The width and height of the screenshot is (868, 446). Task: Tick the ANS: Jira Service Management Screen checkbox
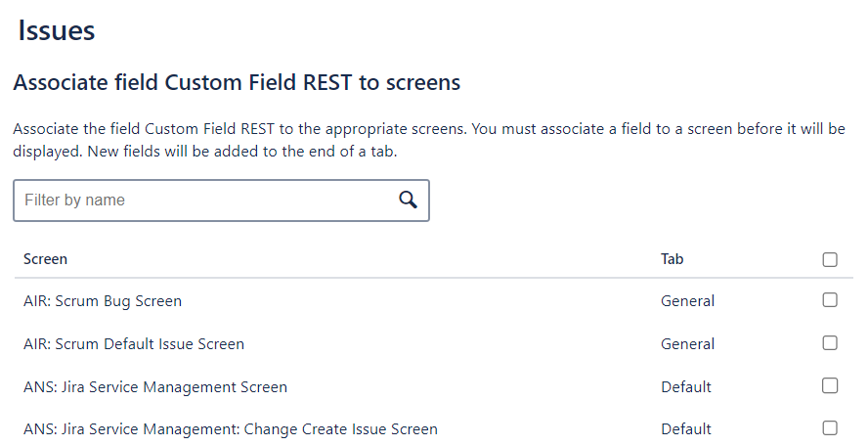pos(830,386)
